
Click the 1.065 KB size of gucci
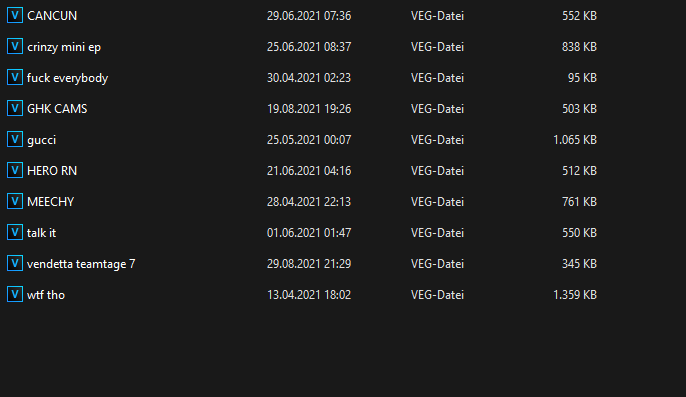pyautogui.click(x=575, y=140)
